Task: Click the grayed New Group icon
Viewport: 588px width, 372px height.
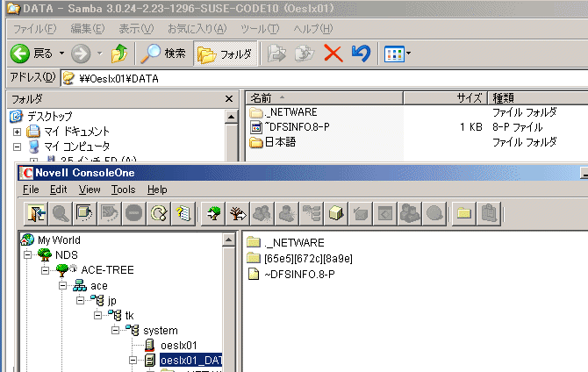Action: click(x=262, y=214)
